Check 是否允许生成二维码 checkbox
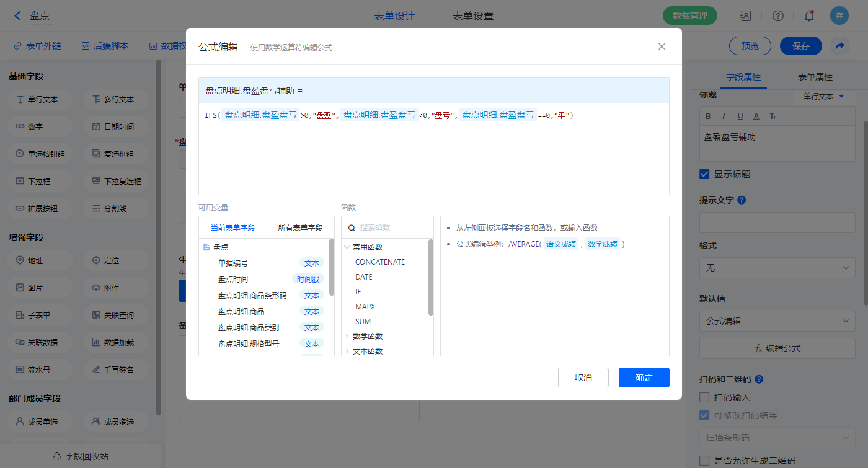This screenshot has height=468, width=868. click(x=704, y=461)
